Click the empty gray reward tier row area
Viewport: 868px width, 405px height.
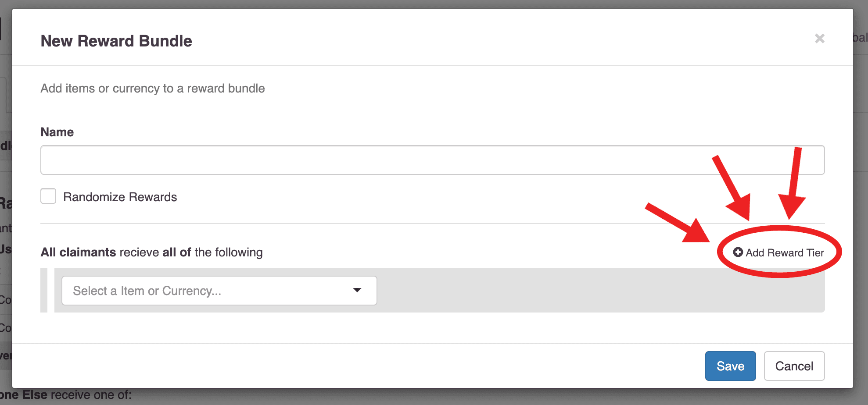[597, 290]
